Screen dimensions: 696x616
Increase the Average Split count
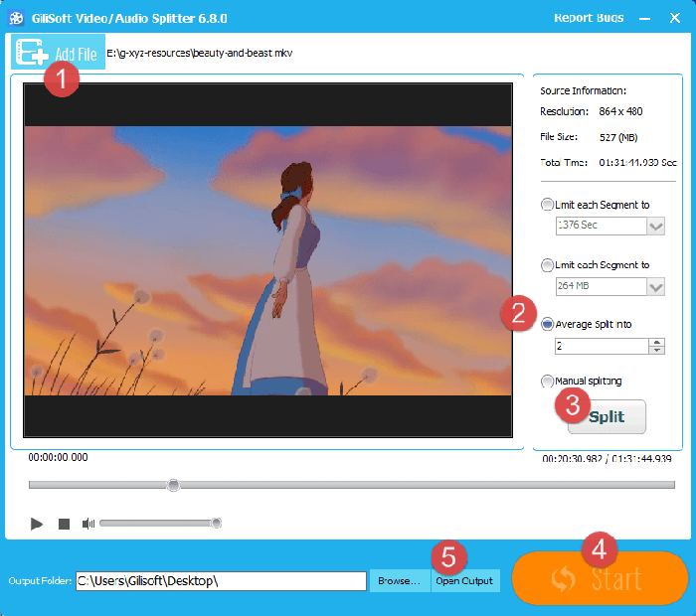coord(656,342)
